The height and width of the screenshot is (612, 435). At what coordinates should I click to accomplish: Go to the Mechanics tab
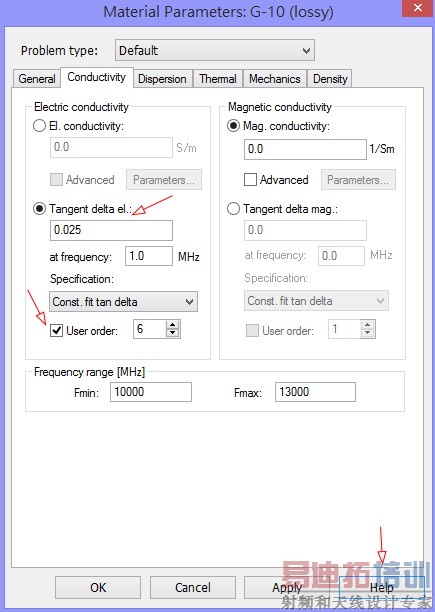pos(275,78)
